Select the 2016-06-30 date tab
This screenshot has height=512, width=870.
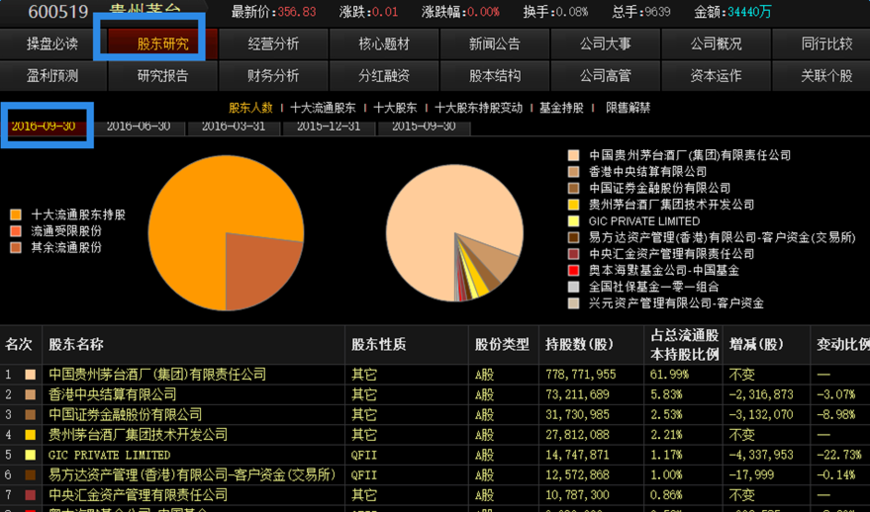(x=138, y=126)
